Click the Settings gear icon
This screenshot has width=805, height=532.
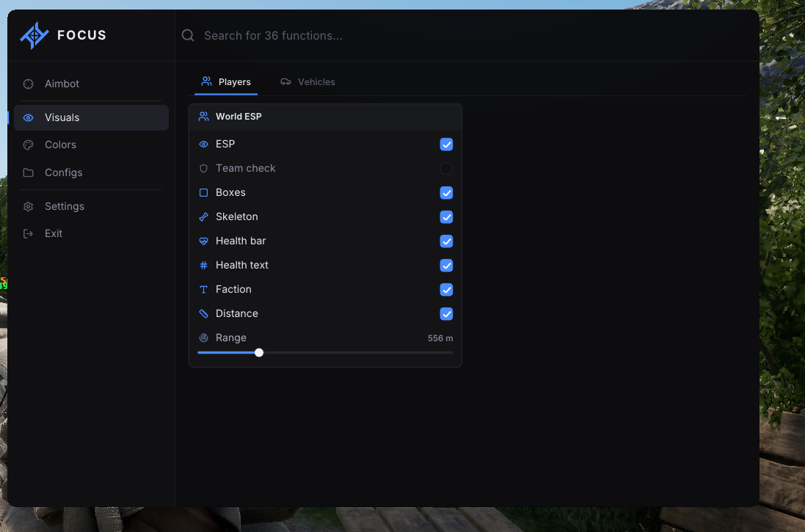[x=28, y=206]
